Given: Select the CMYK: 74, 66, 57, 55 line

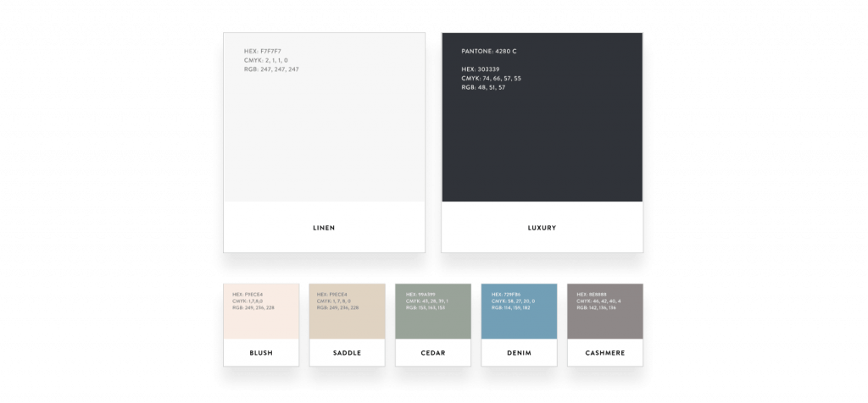Looking at the screenshot, I should 491,79.
